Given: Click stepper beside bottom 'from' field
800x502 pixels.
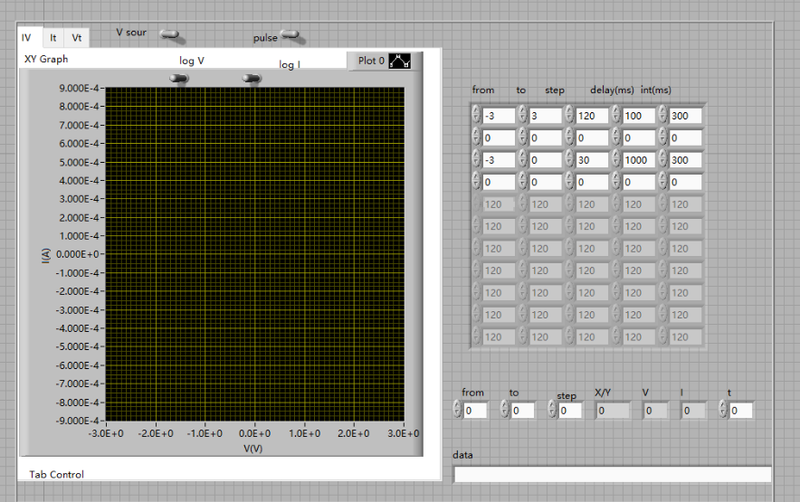Looking at the screenshot, I should [459, 410].
